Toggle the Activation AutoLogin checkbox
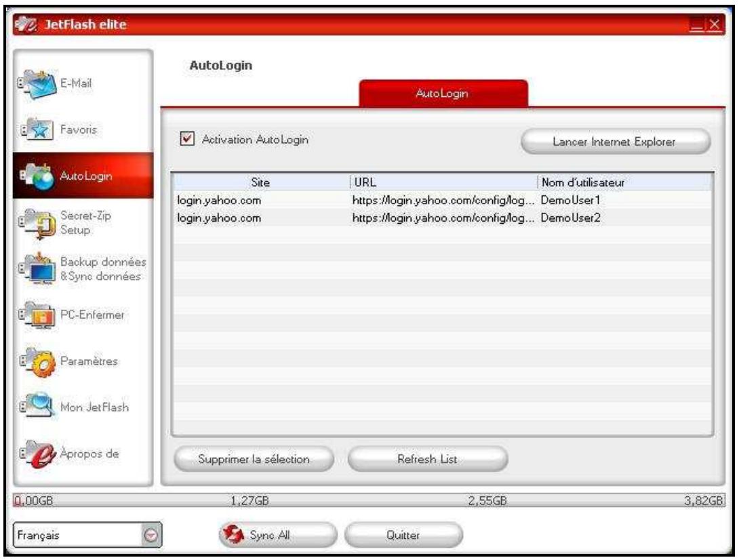 187,138
